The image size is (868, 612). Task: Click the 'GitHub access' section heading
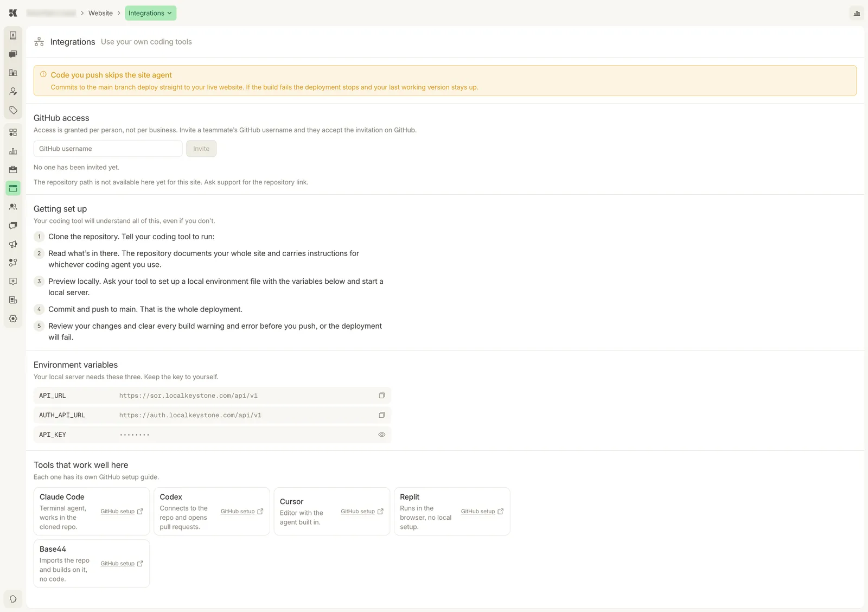pyautogui.click(x=61, y=118)
